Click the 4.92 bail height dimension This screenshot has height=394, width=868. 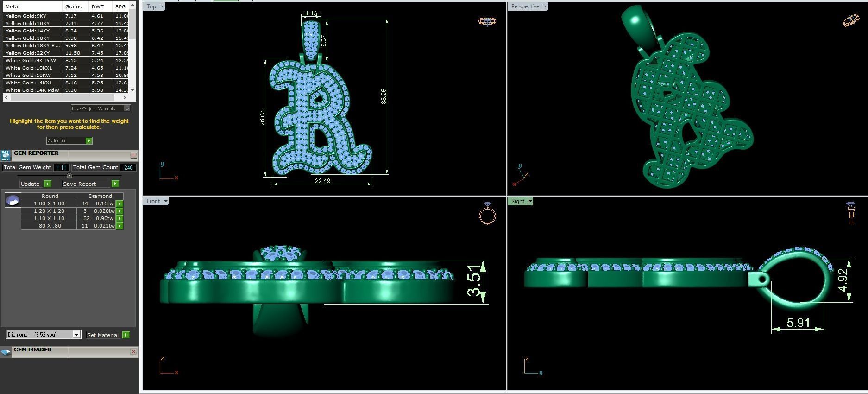coord(843,280)
